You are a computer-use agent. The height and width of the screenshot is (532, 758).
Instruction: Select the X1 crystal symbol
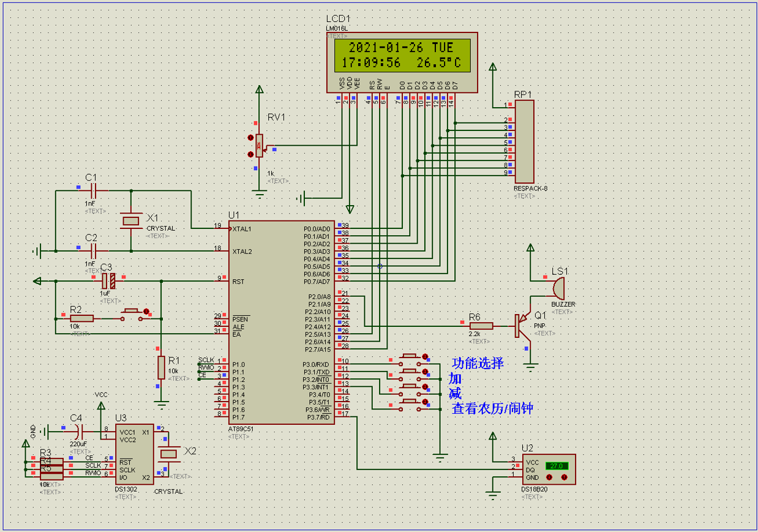(x=131, y=221)
